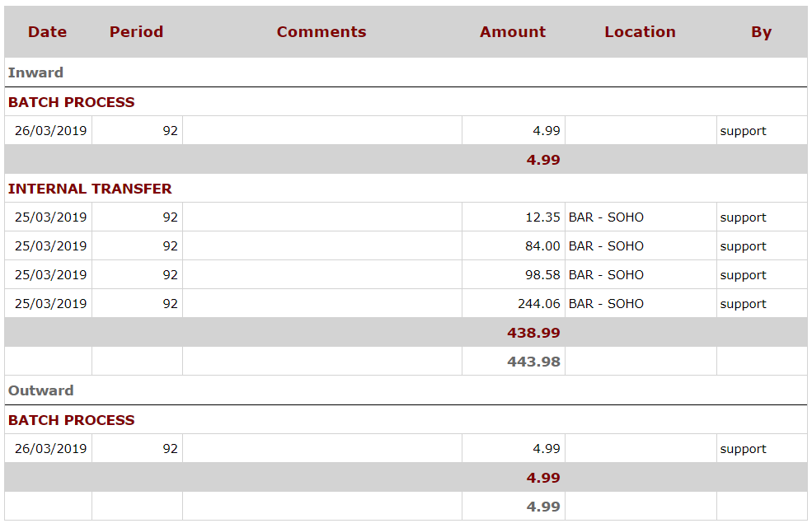Image resolution: width=812 pixels, height=528 pixels.
Task: Open the support link on the 244.06 transfer row
Action: 742,303
